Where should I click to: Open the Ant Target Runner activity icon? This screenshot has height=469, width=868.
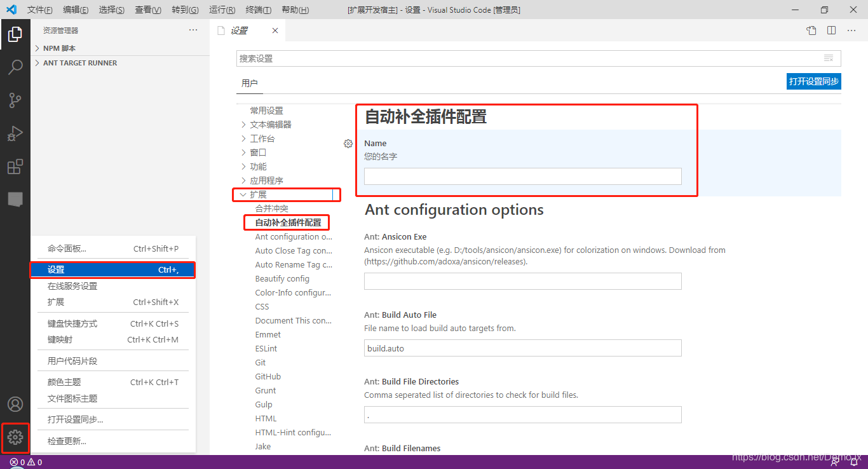tap(15, 199)
